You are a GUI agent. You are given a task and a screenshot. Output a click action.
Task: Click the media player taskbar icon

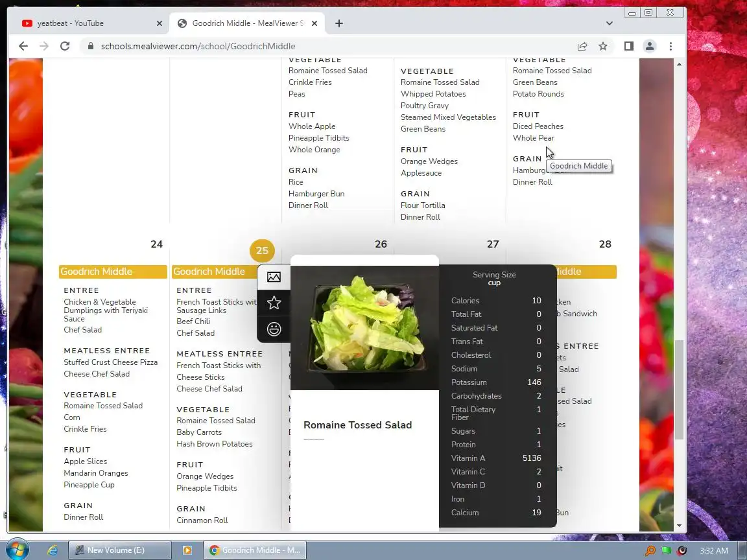coord(187,550)
